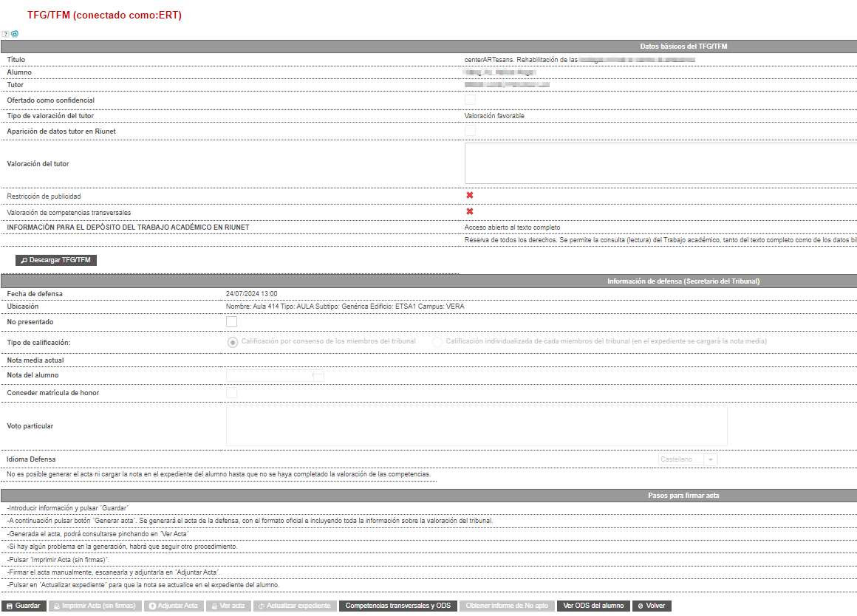Go back using the Volver button
Image resolution: width=857 pixels, height=616 pixels.
[x=652, y=606]
